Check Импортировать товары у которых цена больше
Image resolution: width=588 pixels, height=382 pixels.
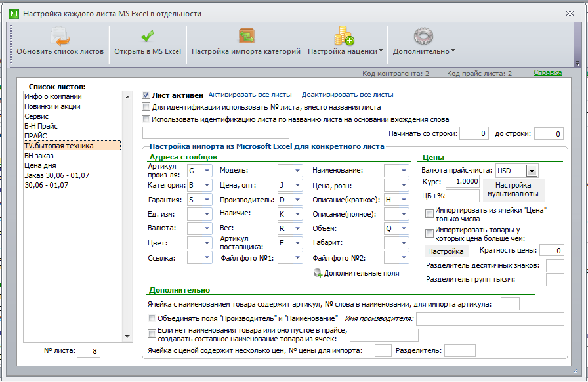point(429,234)
